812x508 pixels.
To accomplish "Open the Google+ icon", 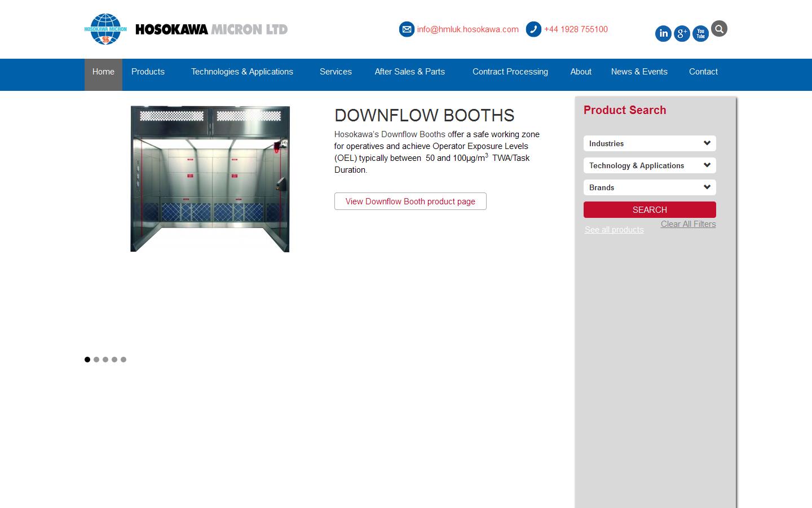I will [x=682, y=33].
